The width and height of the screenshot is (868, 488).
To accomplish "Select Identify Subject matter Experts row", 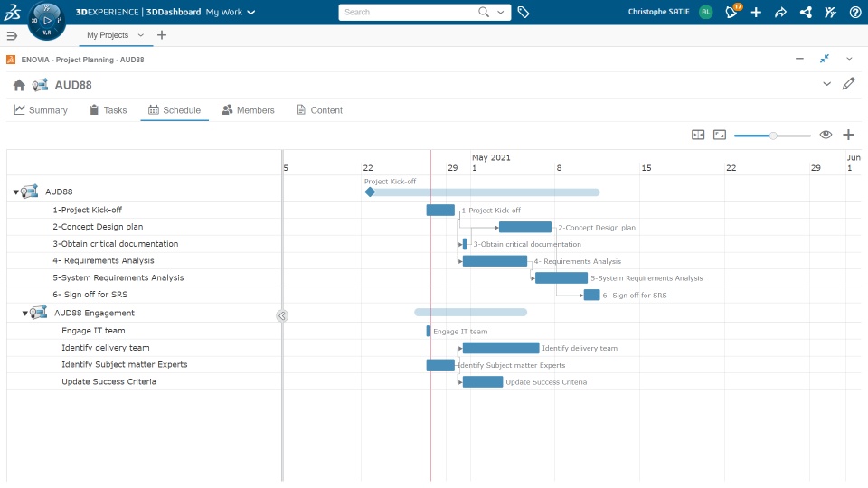I will point(144,364).
